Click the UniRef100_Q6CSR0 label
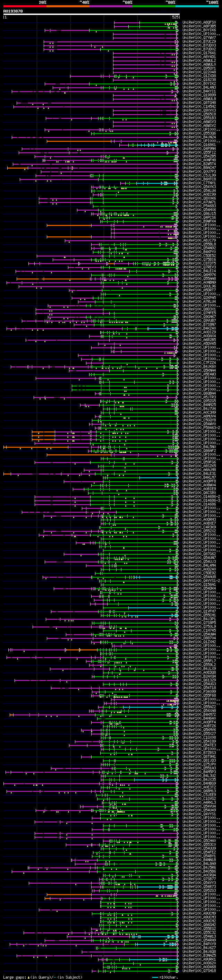This screenshot has width=222, height=980. click(x=199, y=493)
